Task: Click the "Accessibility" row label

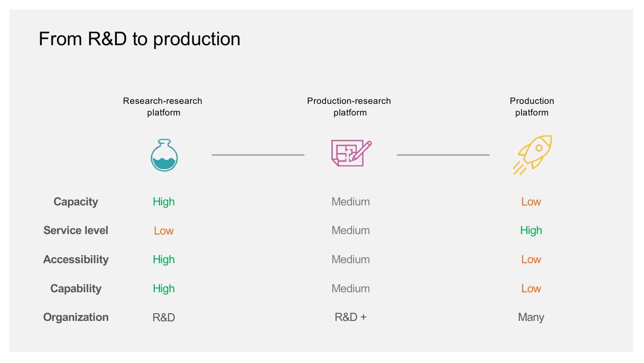Action: (76, 260)
